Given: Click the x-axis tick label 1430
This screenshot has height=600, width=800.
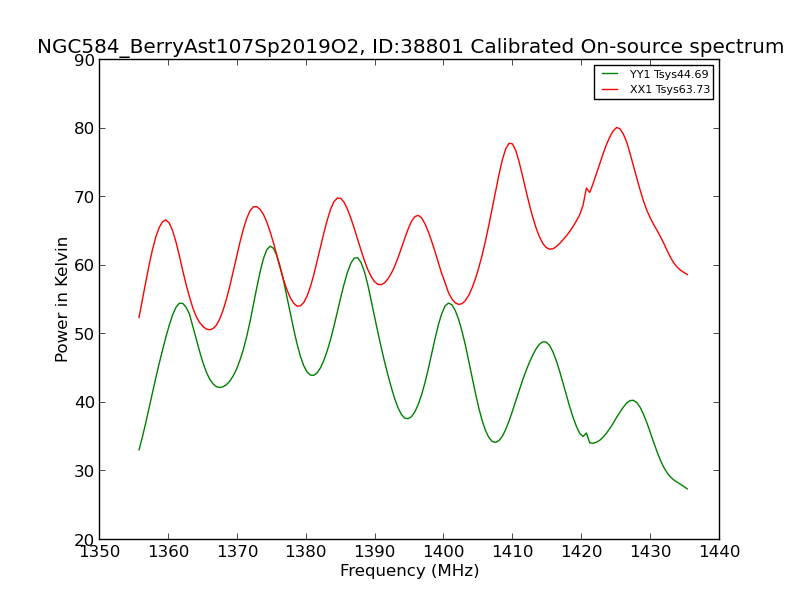Looking at the screenshot, I should [x=651, y=552].
